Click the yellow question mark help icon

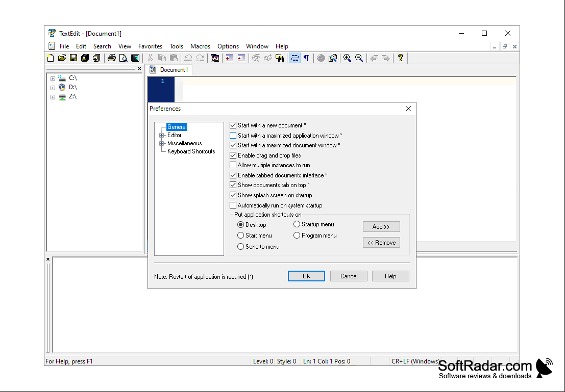tap(400, 58)
